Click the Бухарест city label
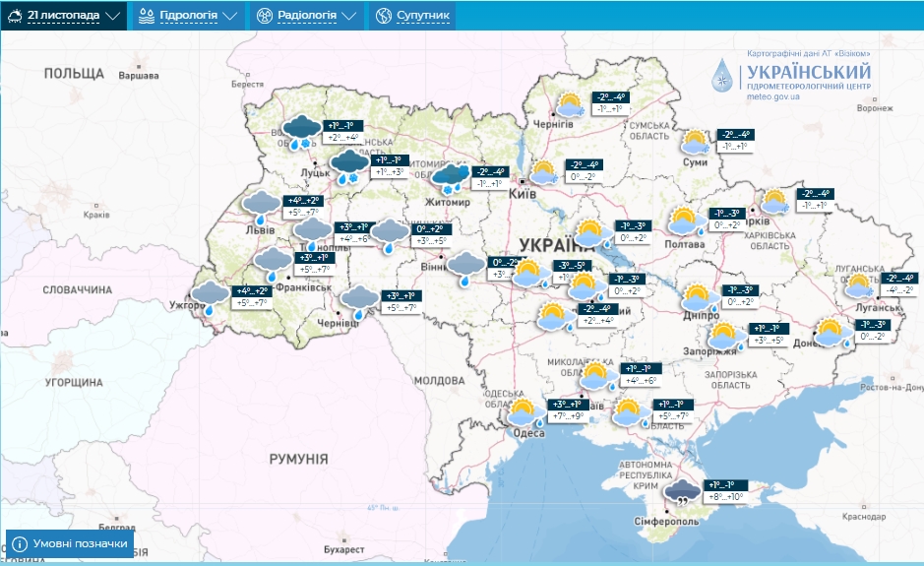The width and height of the screenshot is (924, 566). tap(344, 549)
